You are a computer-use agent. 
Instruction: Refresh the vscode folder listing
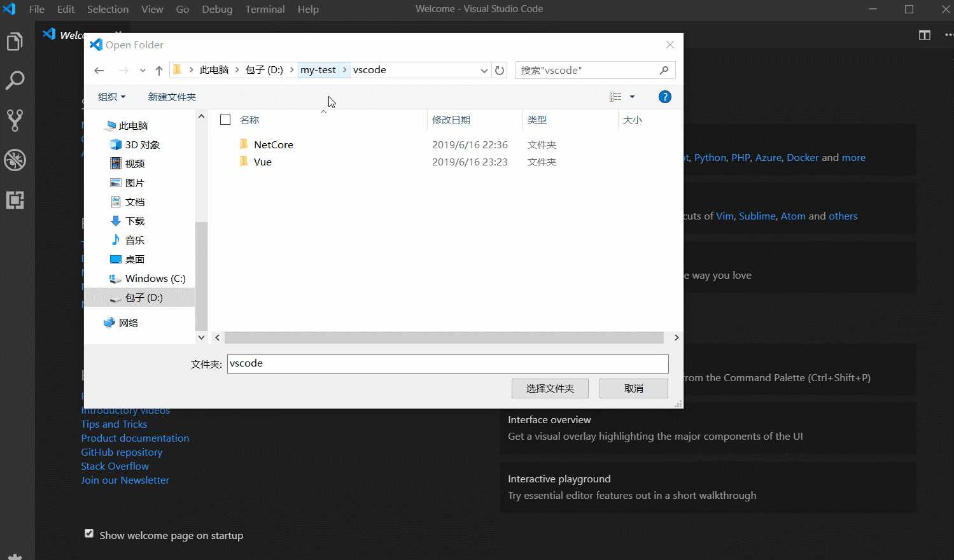(x=500, y=71)
